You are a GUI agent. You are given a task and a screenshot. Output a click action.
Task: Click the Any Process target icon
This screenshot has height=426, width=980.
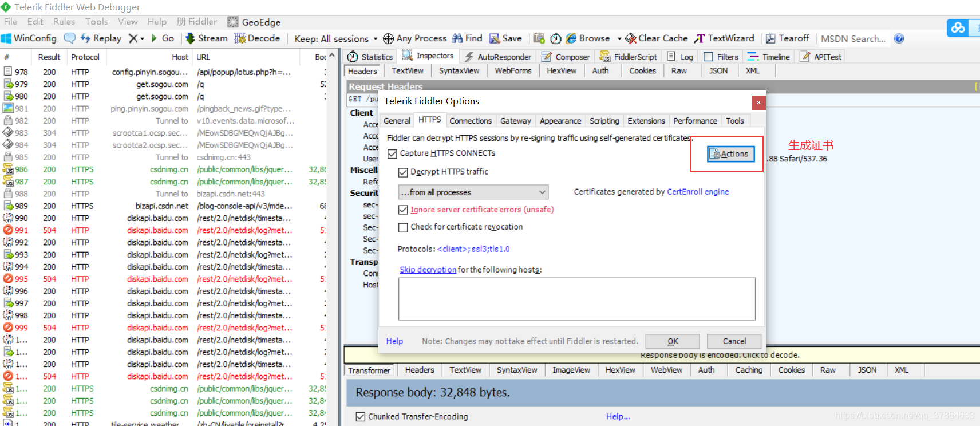[388, 38]
